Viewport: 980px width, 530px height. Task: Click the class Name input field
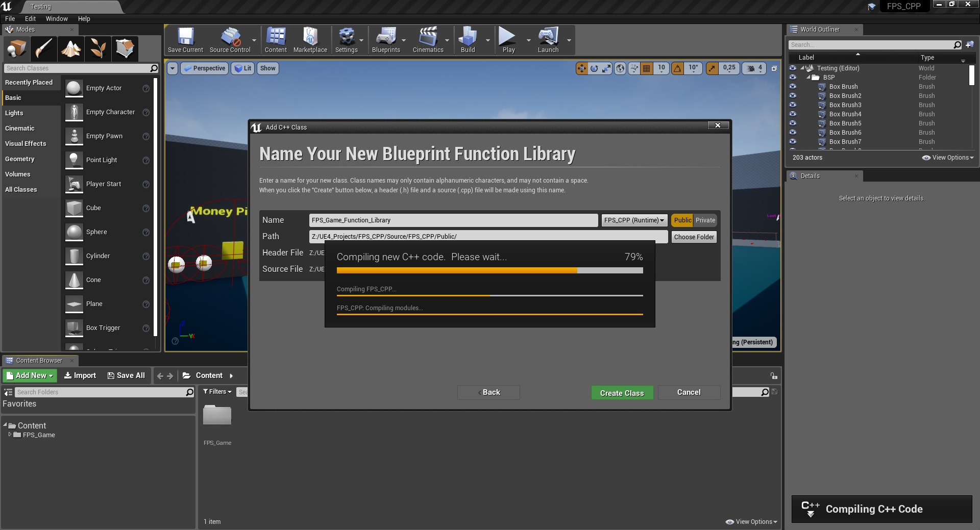click(x=453, y=220)
